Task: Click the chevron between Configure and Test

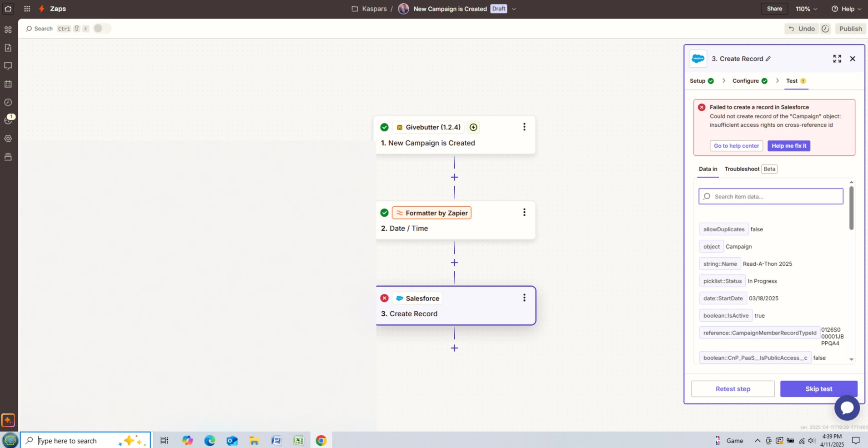Action: pos(777,81)
